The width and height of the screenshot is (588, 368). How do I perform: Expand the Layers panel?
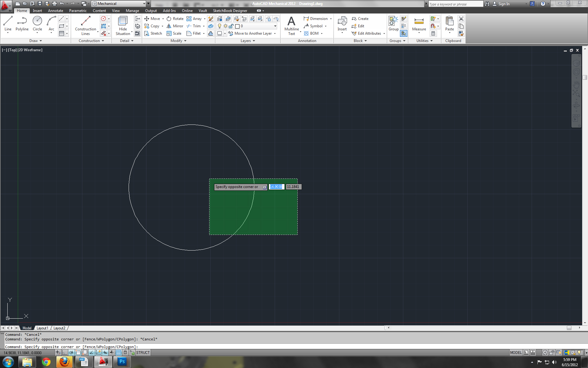point(248,41)
